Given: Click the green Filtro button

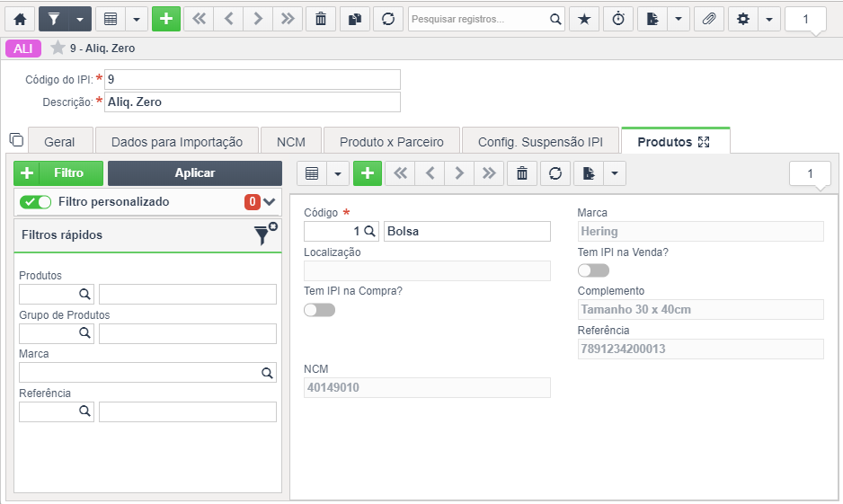Looking at the screenshot, I should click(x=58, y=173).
